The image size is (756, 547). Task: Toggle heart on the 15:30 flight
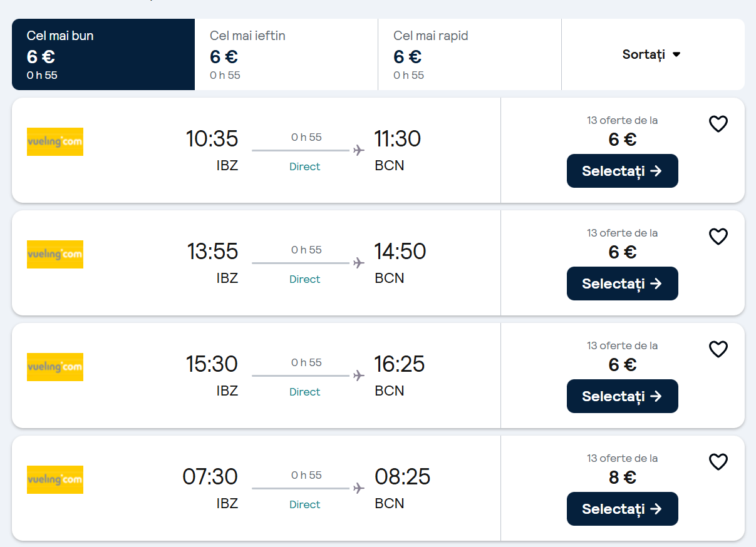coord(718,349)
